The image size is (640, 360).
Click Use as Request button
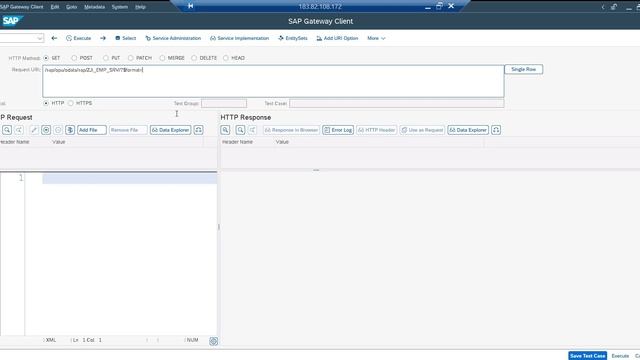[422, 130]
